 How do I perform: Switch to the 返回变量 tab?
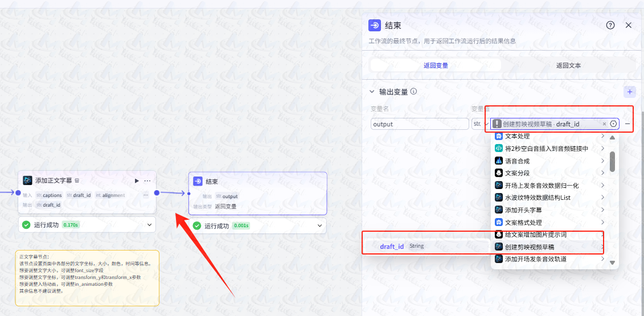pos(436,65)
